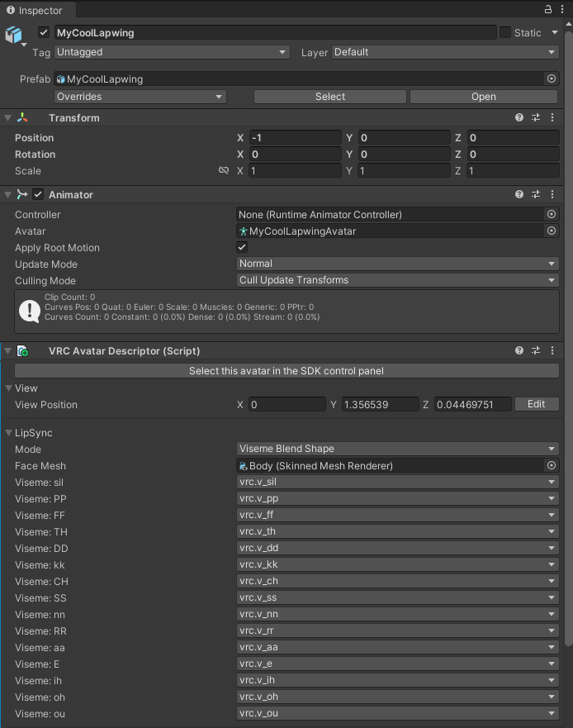The image size is (573, 728).
Task: Switch to the Inspector tab
Action: 36,11
